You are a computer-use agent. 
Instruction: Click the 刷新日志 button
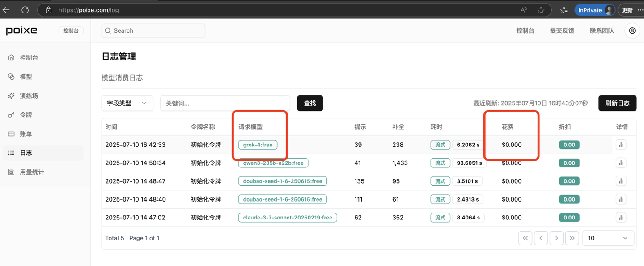tap(617, 103)
